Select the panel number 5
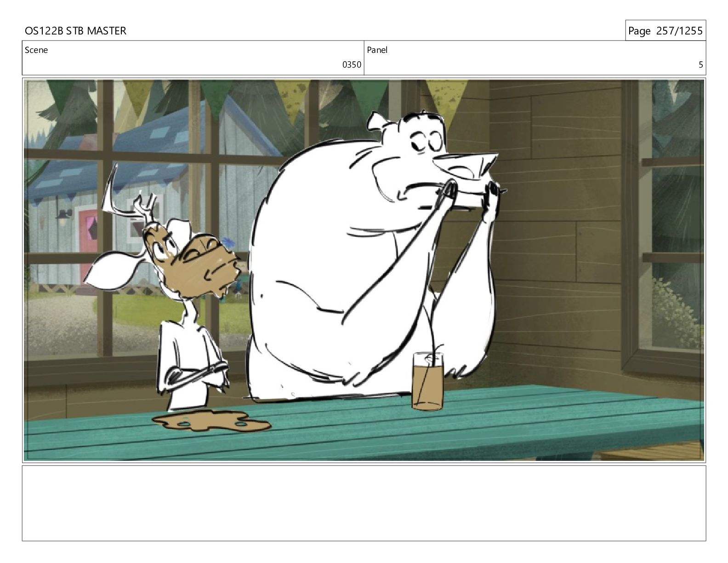The width and height of the screenshot is (728, 563). point(701,65)
